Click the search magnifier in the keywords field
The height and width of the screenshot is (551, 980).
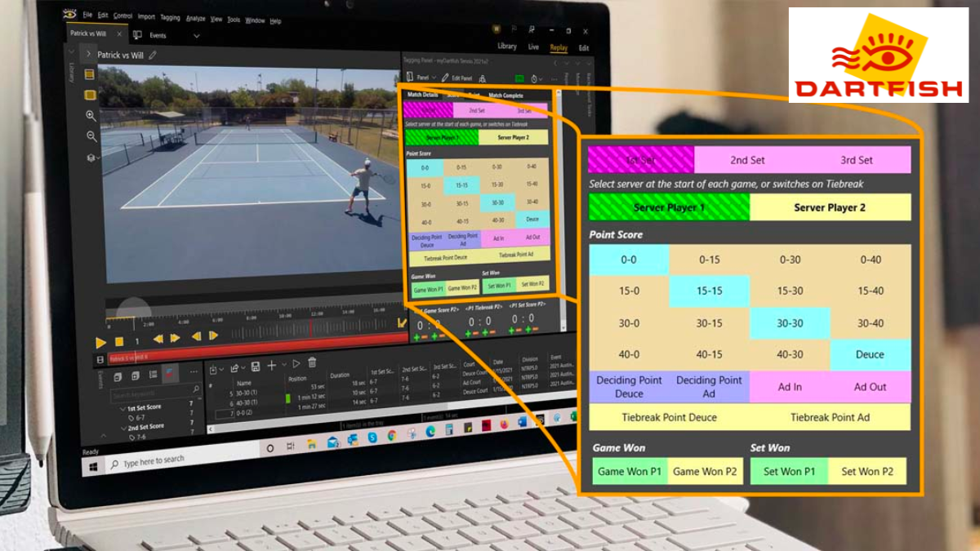pyautogui.click(x=196, y=389)
